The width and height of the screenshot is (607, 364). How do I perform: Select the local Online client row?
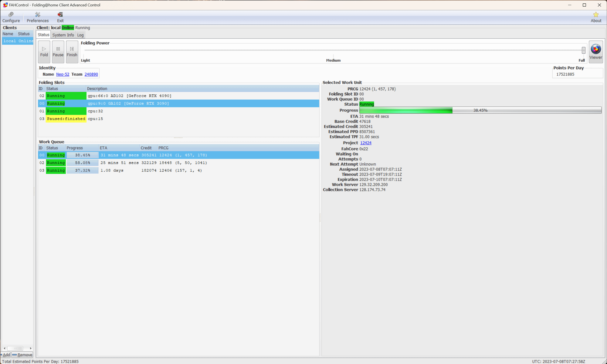click(x=18, y=41)
